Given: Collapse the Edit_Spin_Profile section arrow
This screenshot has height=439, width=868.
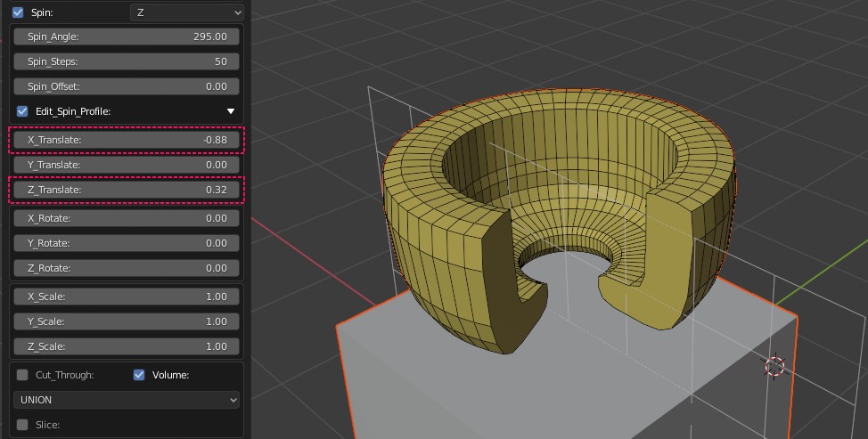Looking at the screenshot, I should tap(231, 111).
